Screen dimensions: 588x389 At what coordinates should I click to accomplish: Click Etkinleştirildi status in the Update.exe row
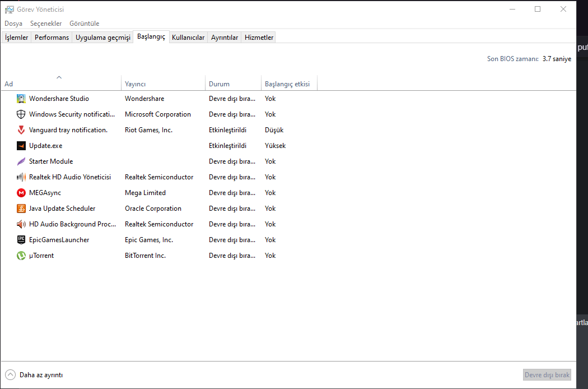(227, 146)
